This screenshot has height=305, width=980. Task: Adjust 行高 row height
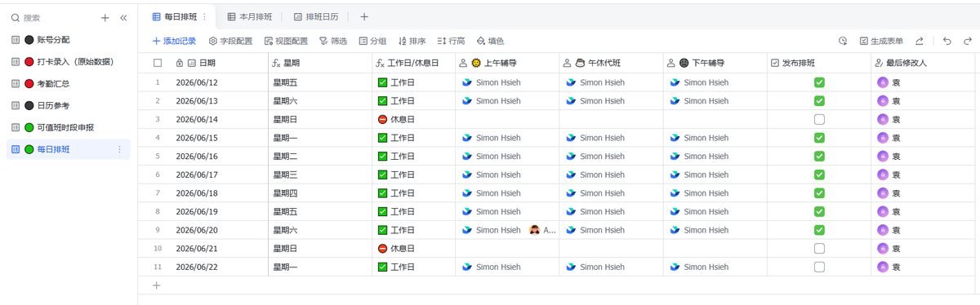coord(451,41)
